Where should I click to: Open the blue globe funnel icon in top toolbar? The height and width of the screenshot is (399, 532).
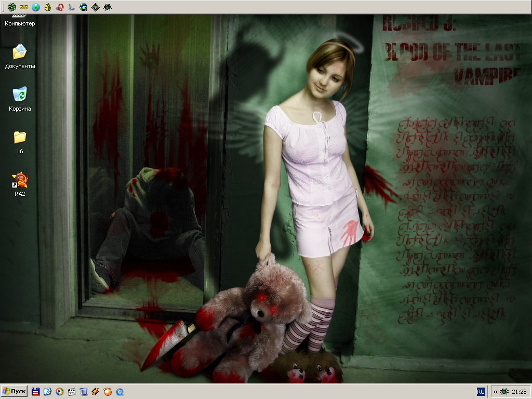[x=36, y=7]
